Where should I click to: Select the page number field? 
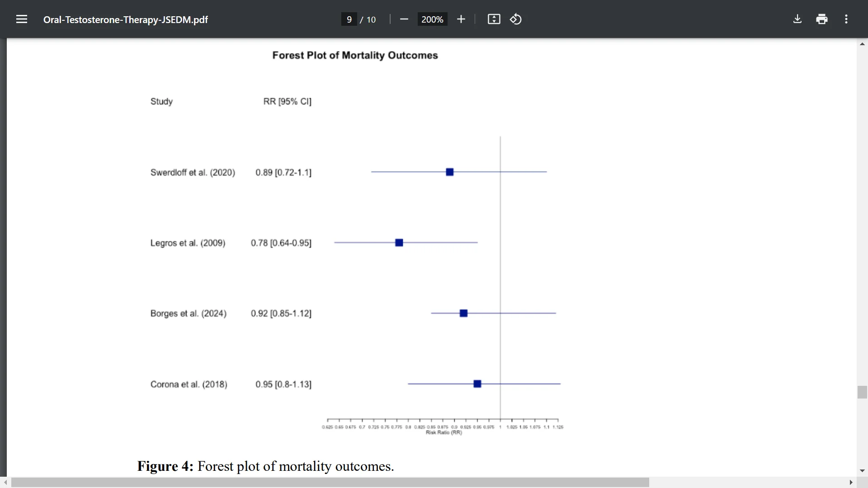click(x=349, y=19)
